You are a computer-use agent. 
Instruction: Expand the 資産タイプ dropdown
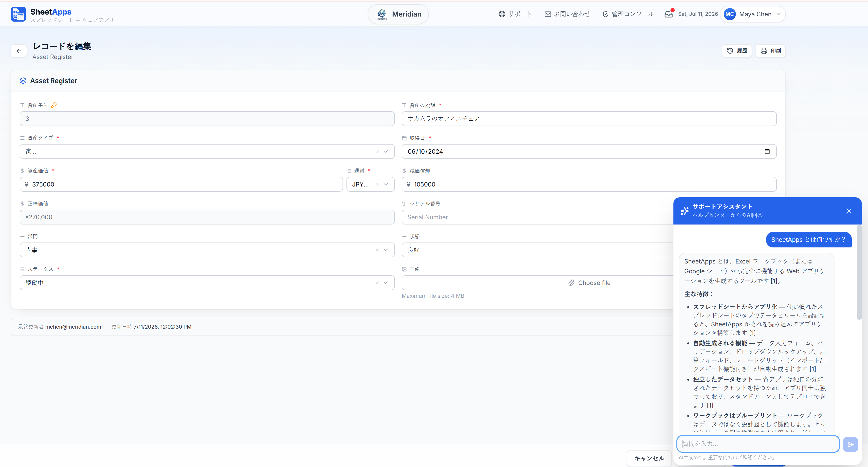386,152
